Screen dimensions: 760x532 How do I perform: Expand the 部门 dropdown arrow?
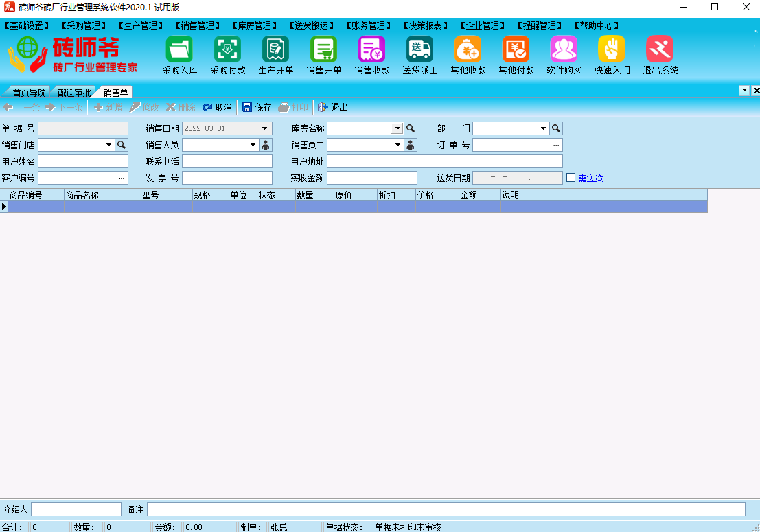click(543, 128)
